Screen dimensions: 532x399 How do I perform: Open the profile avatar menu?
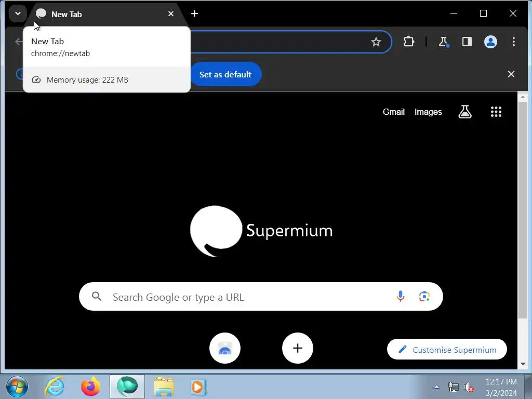pyautogui.click(x=490, y=42)
